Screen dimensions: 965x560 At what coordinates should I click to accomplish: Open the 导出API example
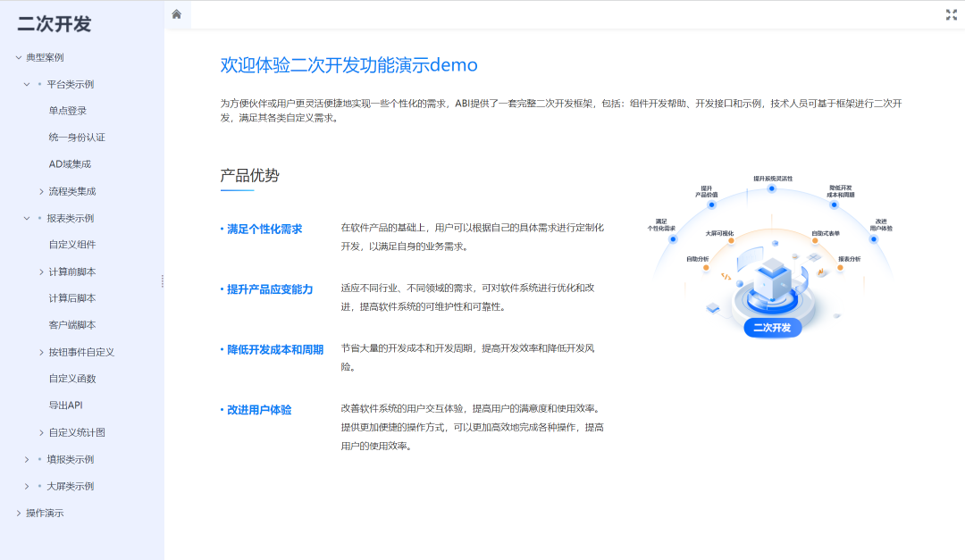[65, 405]
